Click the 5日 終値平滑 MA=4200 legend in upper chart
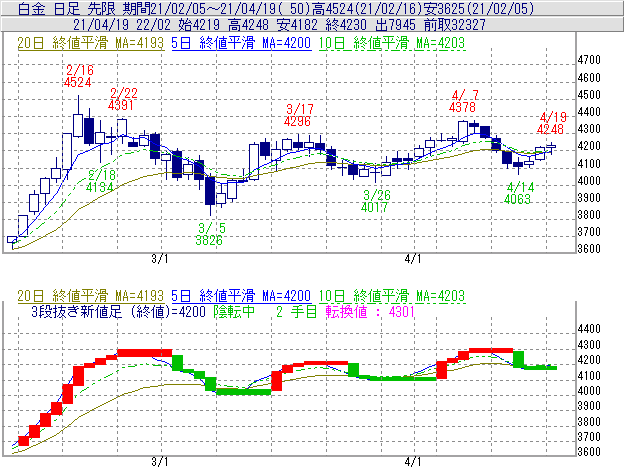 tap(241, 43)
